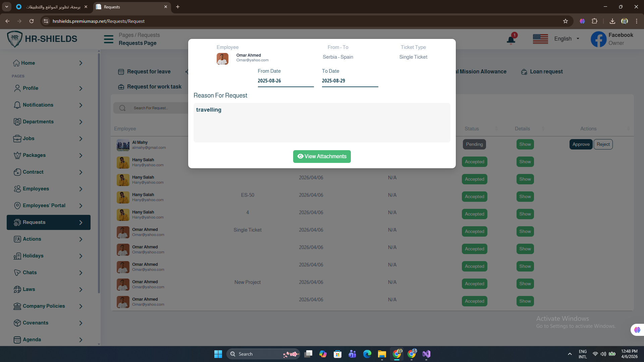This screenshot has width=644, height=362.
Task: Click the notification bell icon
Action: pyautogui.click(x=511, y=40)
